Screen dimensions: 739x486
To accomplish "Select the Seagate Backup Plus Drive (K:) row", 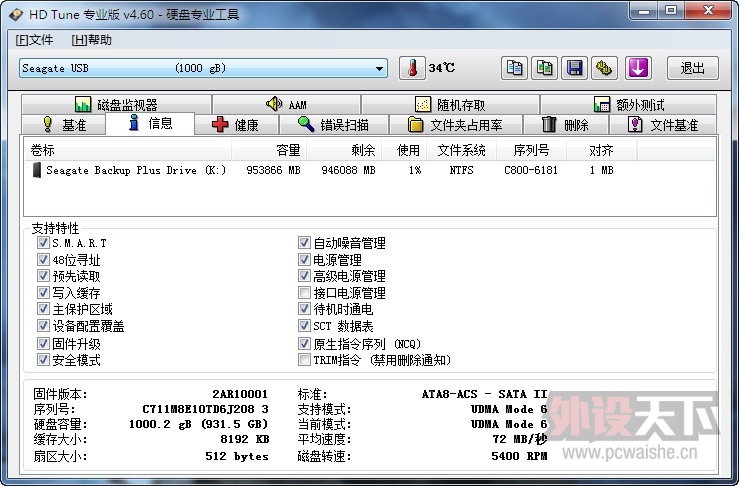I will [370, 170].
